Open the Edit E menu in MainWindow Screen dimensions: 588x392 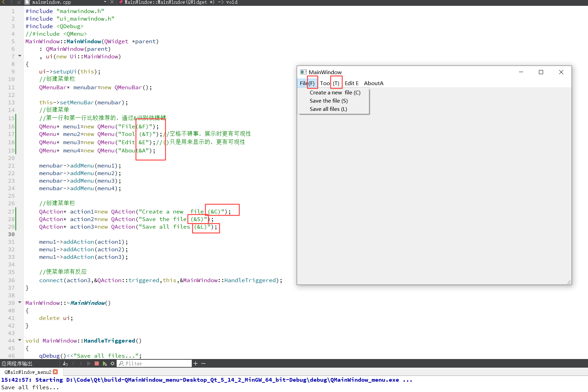[352, 83]
